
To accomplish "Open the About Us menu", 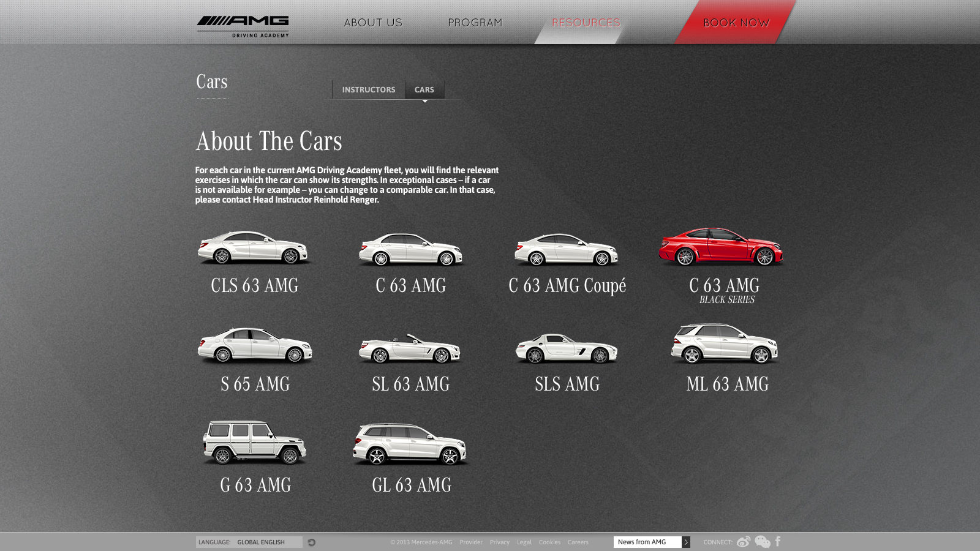I will 373,23.
